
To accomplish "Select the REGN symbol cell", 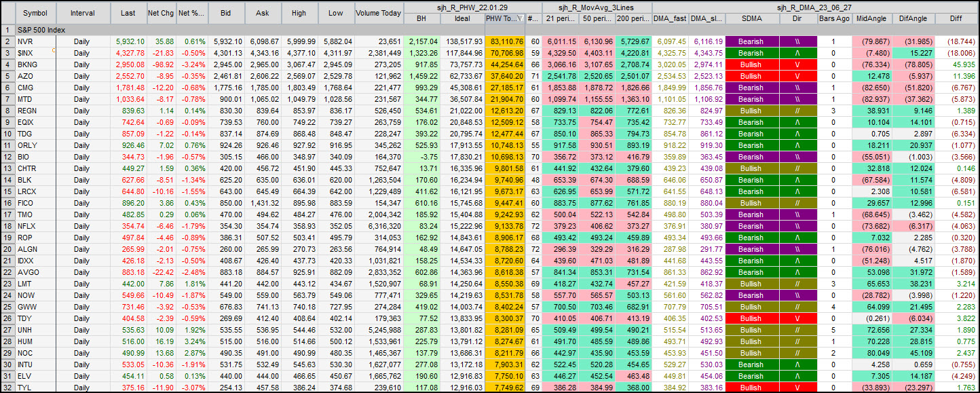I will click(35, 111).
